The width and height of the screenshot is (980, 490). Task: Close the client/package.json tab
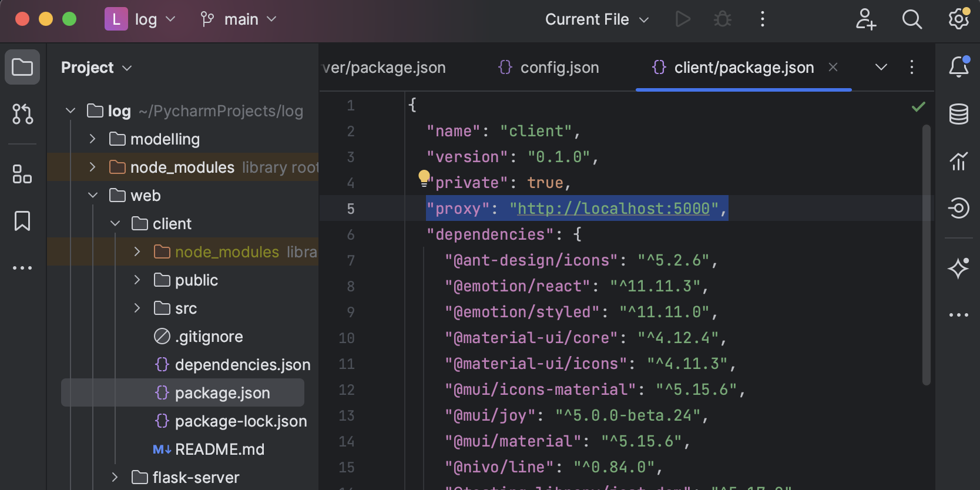point(833,68)
